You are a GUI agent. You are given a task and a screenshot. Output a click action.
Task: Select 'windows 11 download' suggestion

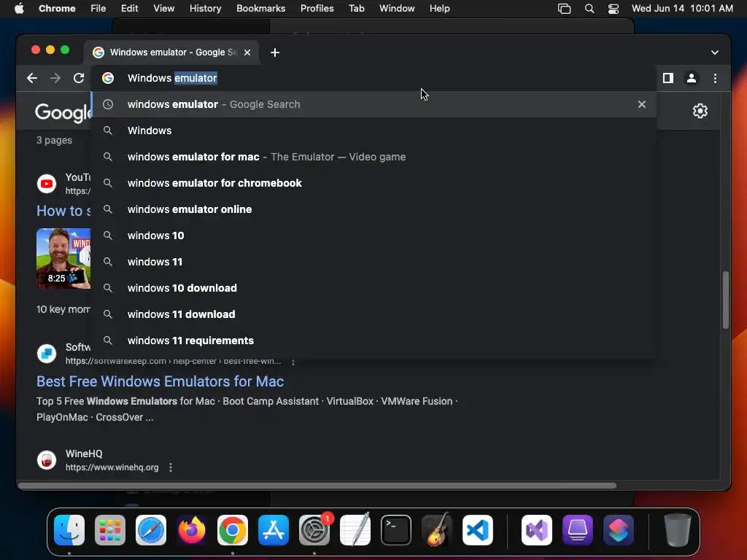click(374, 314)
